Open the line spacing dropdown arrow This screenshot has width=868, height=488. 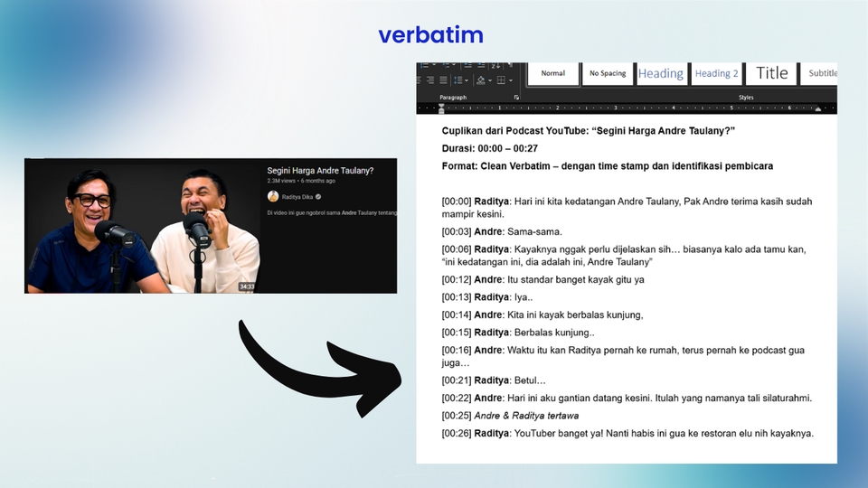pos(467,80)
